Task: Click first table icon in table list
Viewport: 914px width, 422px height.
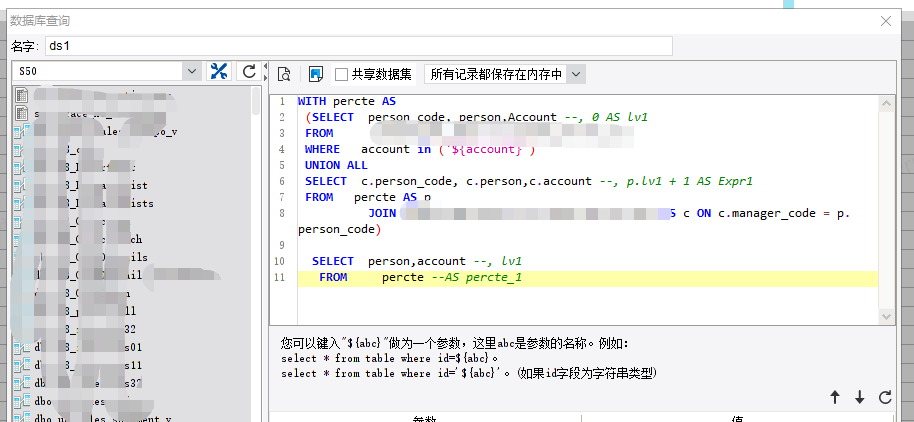Action: click(x=22, y=96)
